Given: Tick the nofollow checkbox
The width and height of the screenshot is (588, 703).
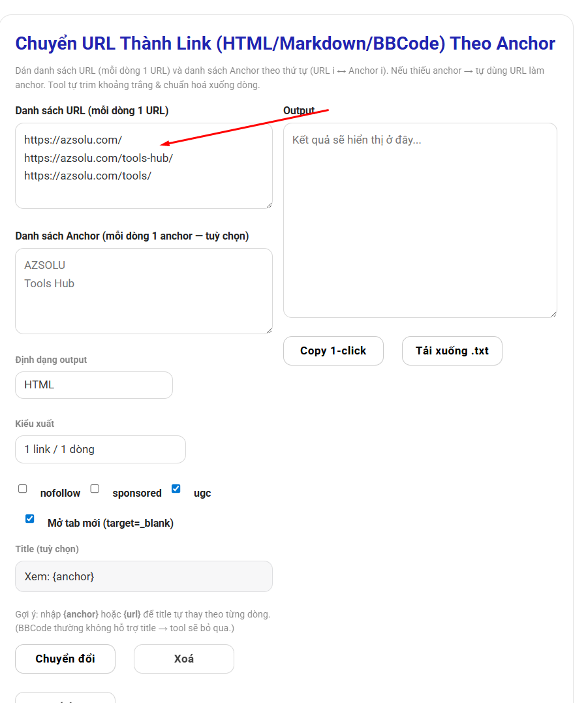Looking at the screenshot, I should point(23,489).
